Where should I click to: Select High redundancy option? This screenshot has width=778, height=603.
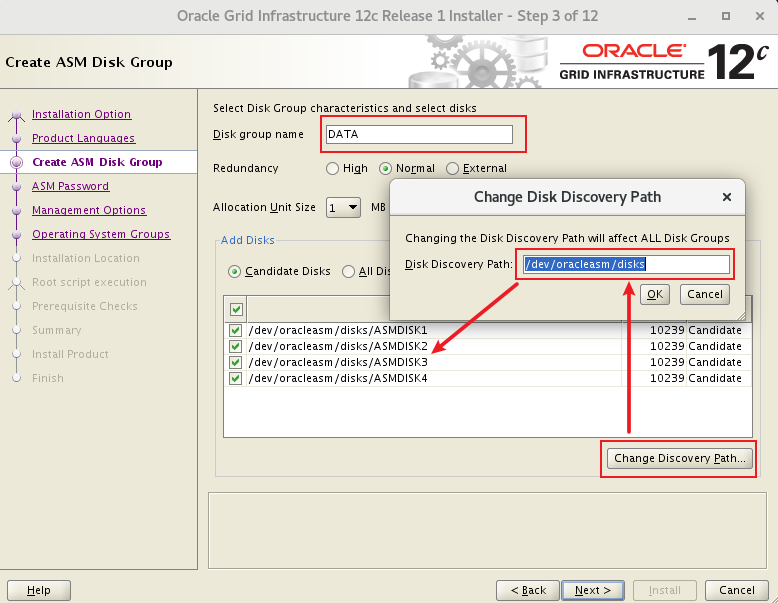[x=333, y=169]
